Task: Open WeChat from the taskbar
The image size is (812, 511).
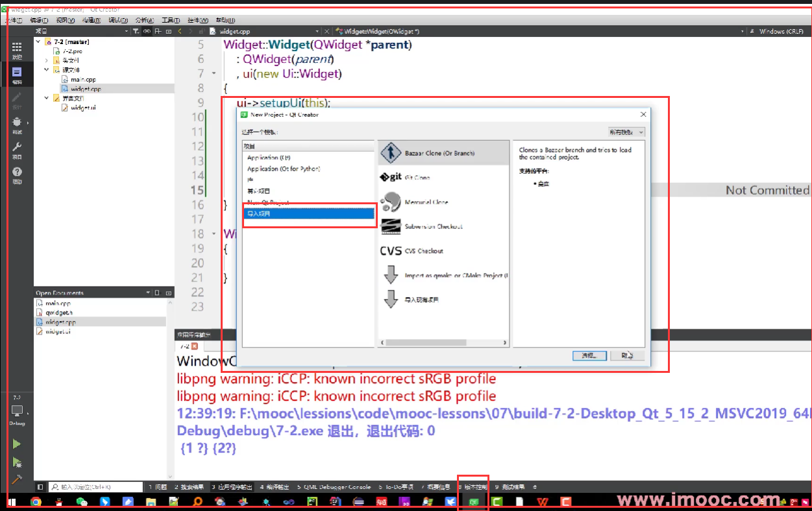Action: click(x=81, y=501)
